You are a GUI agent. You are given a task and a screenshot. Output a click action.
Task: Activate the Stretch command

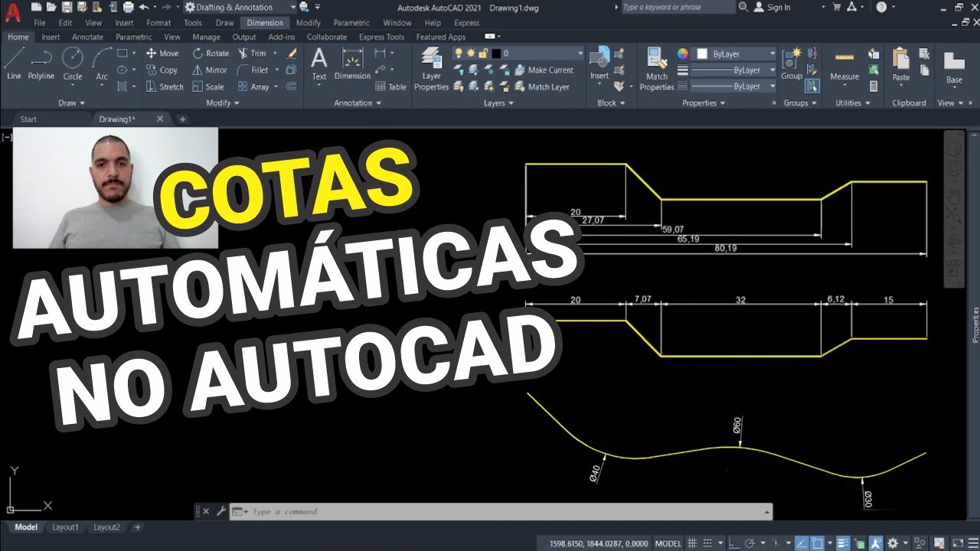165,87
